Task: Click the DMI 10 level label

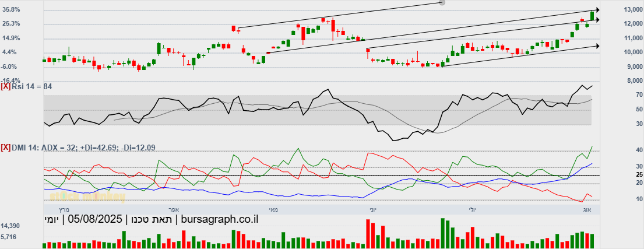Action: (639, 199)
